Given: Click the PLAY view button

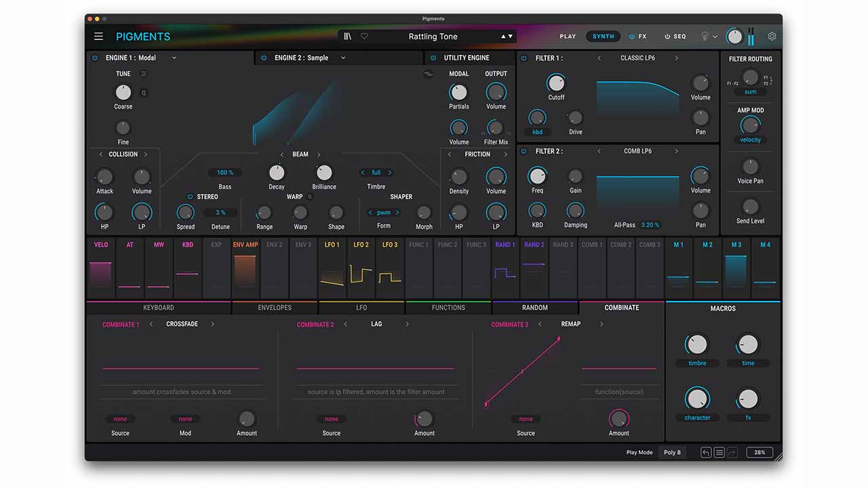Looking at the screenshot, I should (x=568, y=37).
